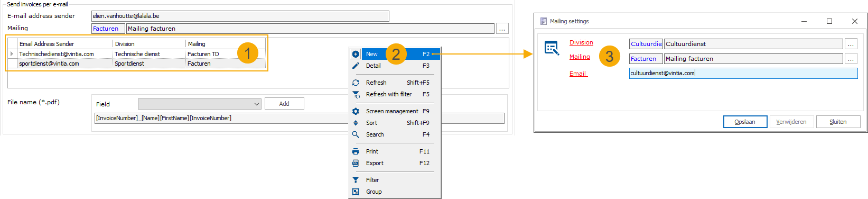This screenshot has width=868, height=199.
Task: Click the Mailing link in settings dialog
Action: click(580, 57)
